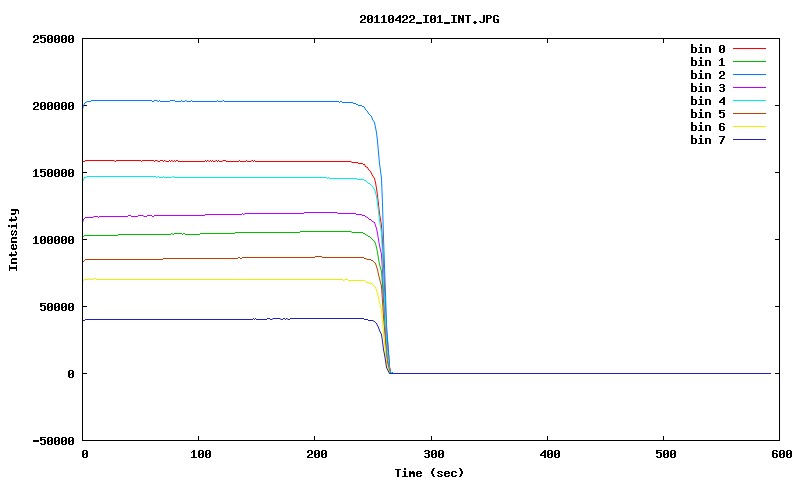Click the cyan bin 4 legend line sample

click(x=749, y=101)
